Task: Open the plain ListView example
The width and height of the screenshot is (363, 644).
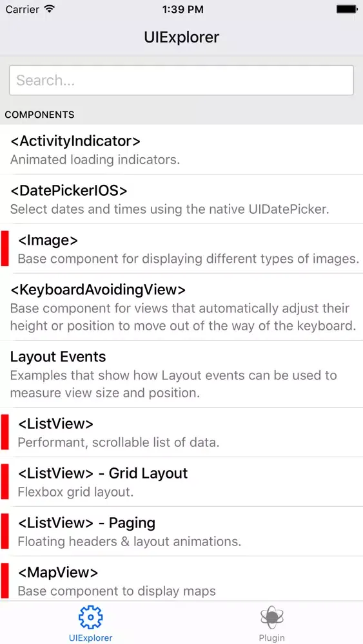Action: [x=181, y=432]
